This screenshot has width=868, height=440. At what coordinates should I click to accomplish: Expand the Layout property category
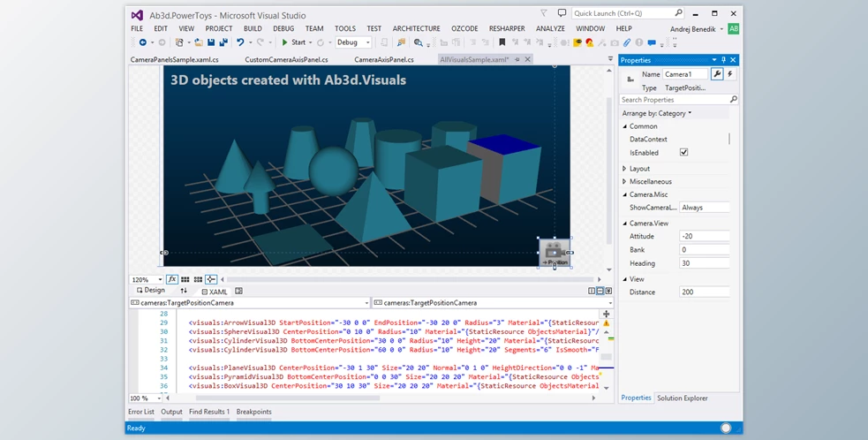[x=625, y=169]
